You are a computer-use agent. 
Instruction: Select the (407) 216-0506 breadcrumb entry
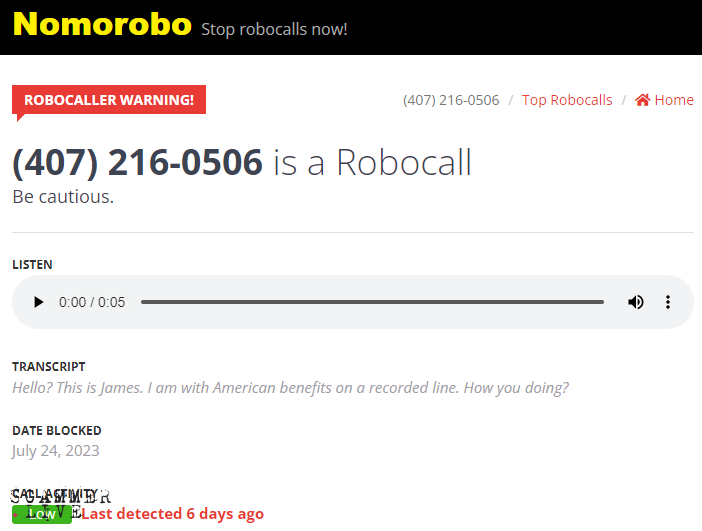(451, 100)
